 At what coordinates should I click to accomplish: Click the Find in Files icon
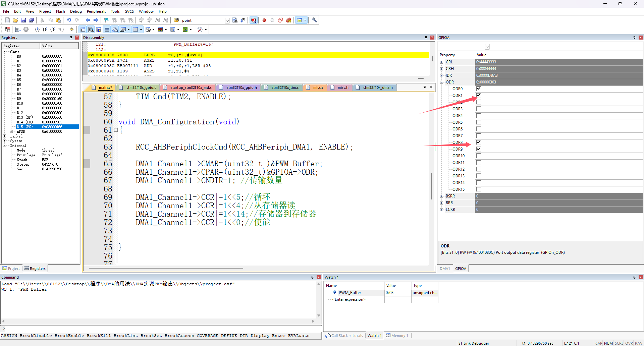(176, 20)
